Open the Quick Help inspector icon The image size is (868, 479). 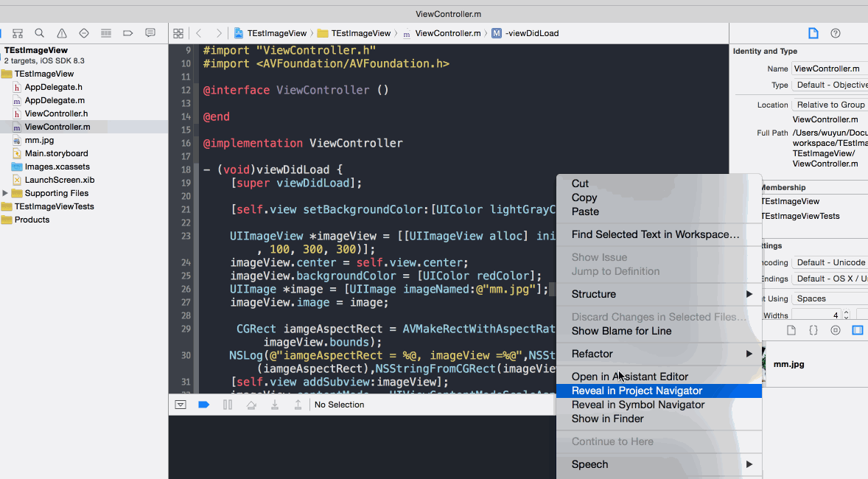(836, 33)
